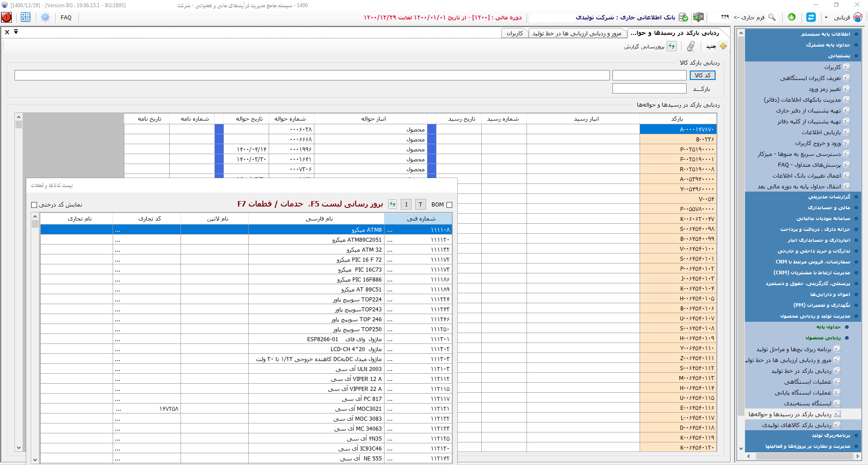
Task: Click the database check icon in top bar
Action: tap(683, 17)
